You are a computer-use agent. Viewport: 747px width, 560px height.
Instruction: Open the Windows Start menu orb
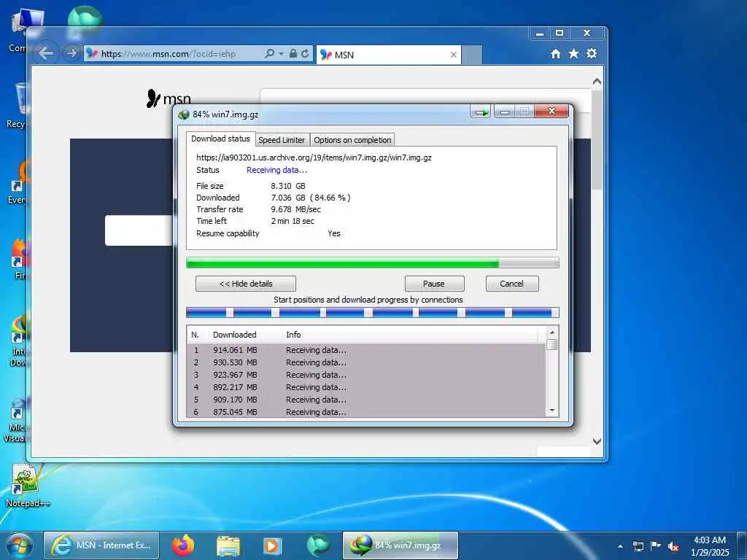pyautogui.click(x=20, y=545)
